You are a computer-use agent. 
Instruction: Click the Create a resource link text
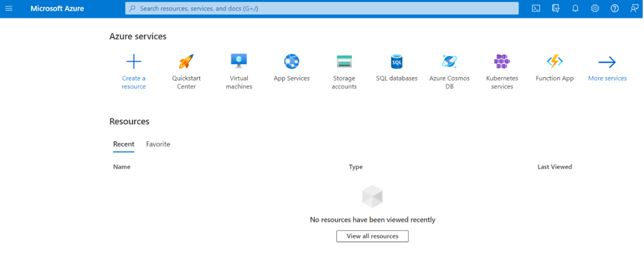coord(134,82)
